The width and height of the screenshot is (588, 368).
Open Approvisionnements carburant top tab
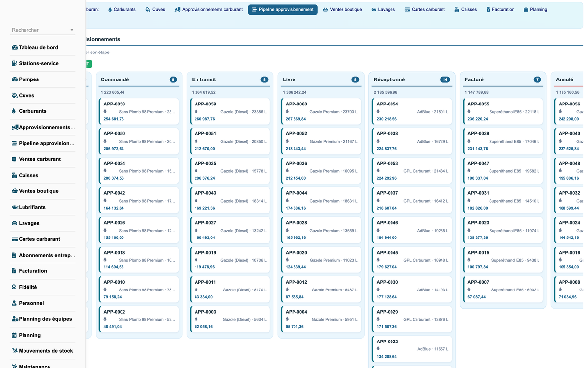[x=209, y=10]
